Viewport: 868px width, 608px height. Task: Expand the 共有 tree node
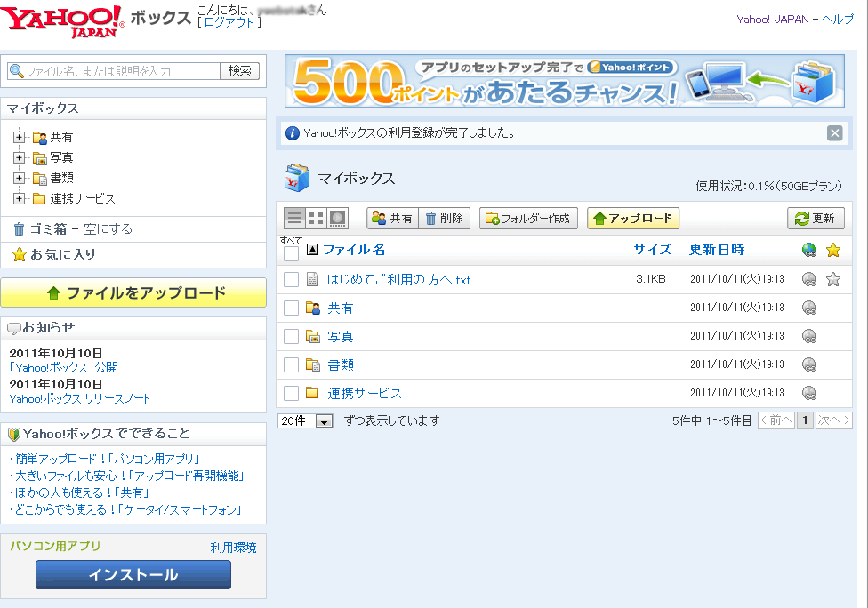pos(20,137)
